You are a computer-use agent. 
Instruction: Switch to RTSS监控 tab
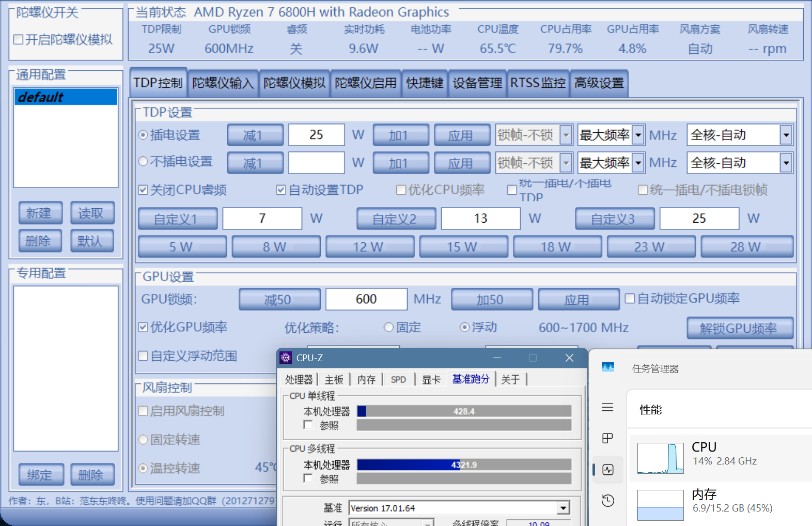tap(538, 83)
